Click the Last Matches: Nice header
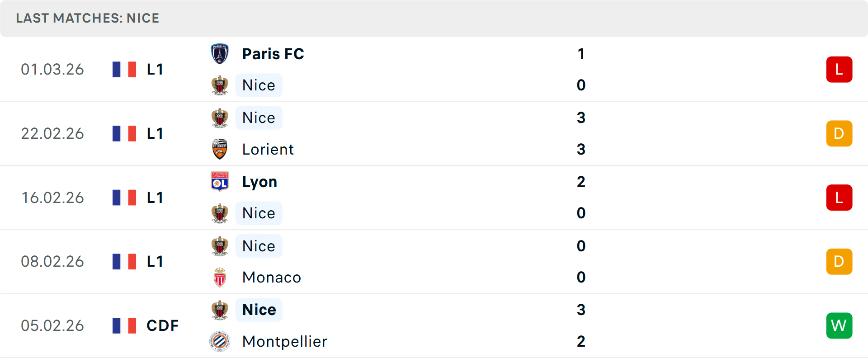The height and width of the screenshot is (358, 868). [x=88, y=18]
